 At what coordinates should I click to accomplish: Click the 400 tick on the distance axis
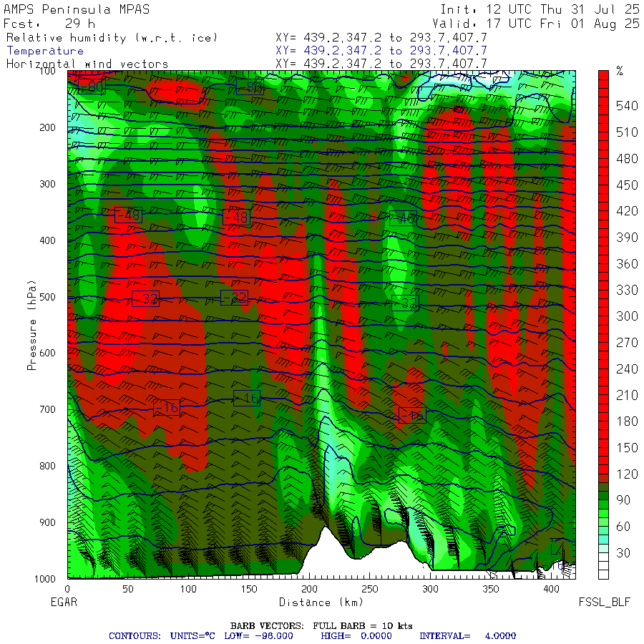click(x=551, y=589)
